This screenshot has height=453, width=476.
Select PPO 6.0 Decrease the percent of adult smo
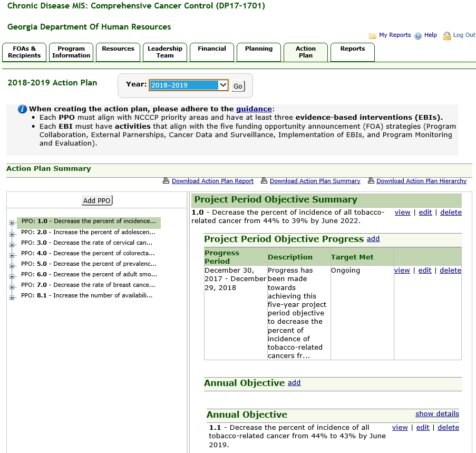pos(89,274)
